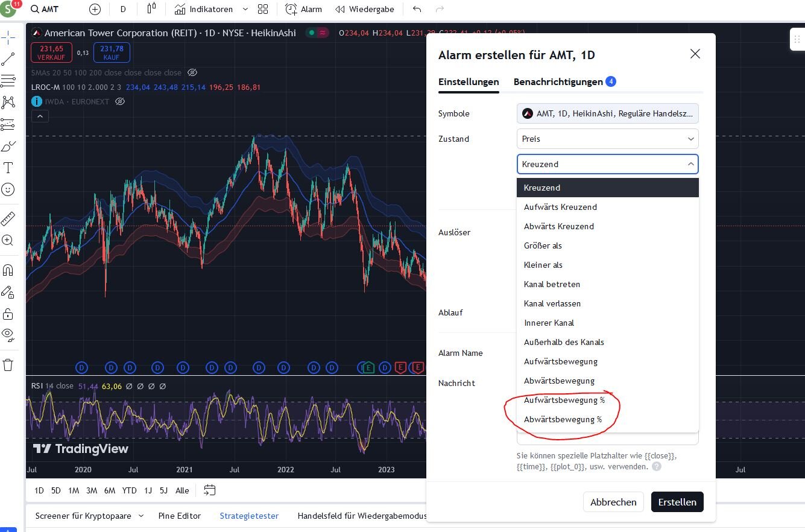Open the forecasting and measurement tools
Image resolution: width=805 pixels, height=532 pixels.
[8, 124]
